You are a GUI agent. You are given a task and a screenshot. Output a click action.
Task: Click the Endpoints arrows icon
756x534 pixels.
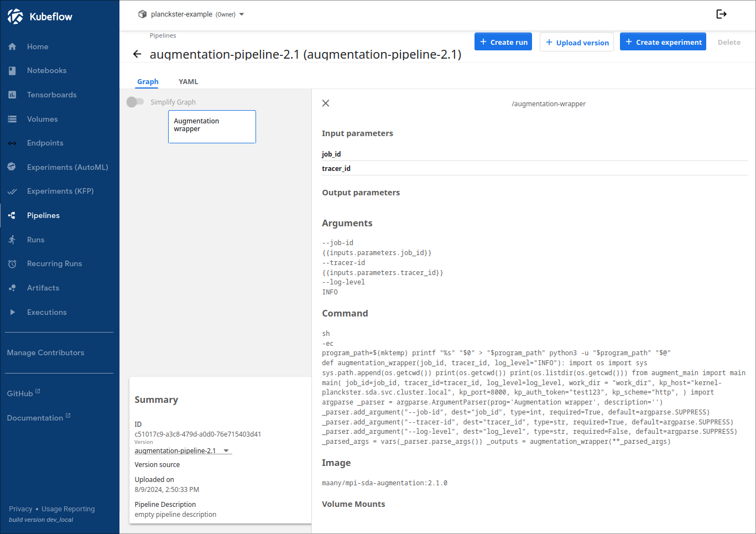point(12,143)
